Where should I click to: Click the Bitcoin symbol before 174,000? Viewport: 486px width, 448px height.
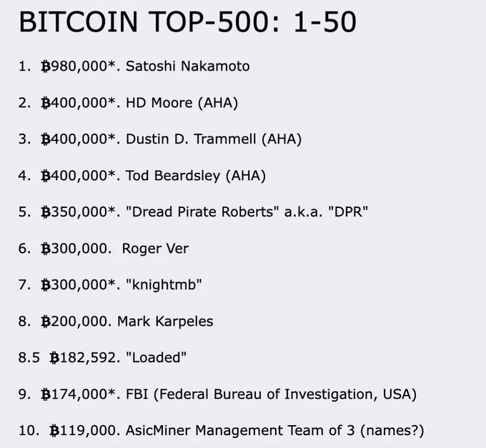[46, 394]
